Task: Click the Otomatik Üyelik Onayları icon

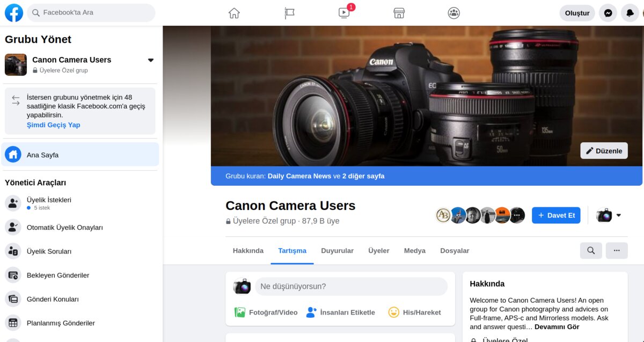Action: point(13,227)
